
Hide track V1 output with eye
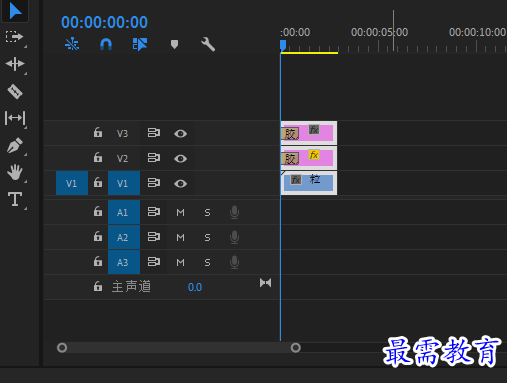[x=180, y=184]
